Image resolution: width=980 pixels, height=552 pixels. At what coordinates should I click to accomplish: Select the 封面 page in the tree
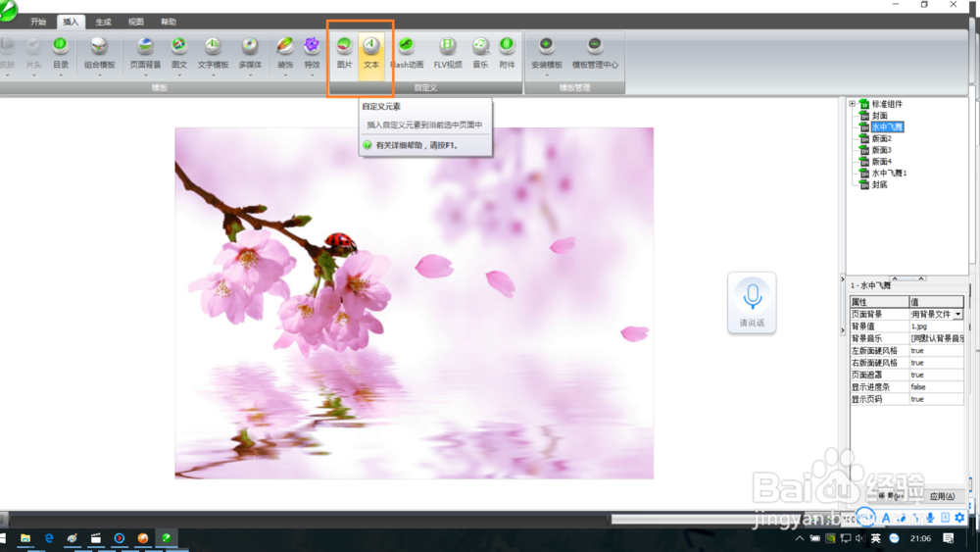click(x=879, y=116)
